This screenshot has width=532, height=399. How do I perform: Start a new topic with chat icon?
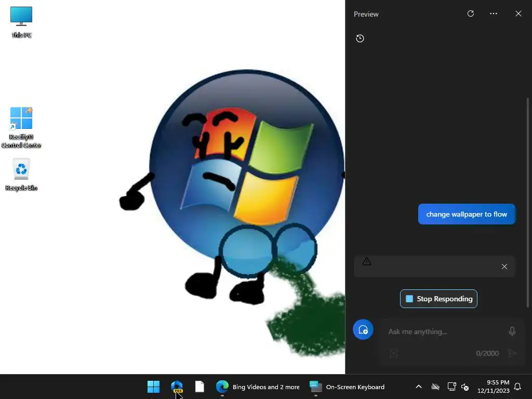[363, 329]
